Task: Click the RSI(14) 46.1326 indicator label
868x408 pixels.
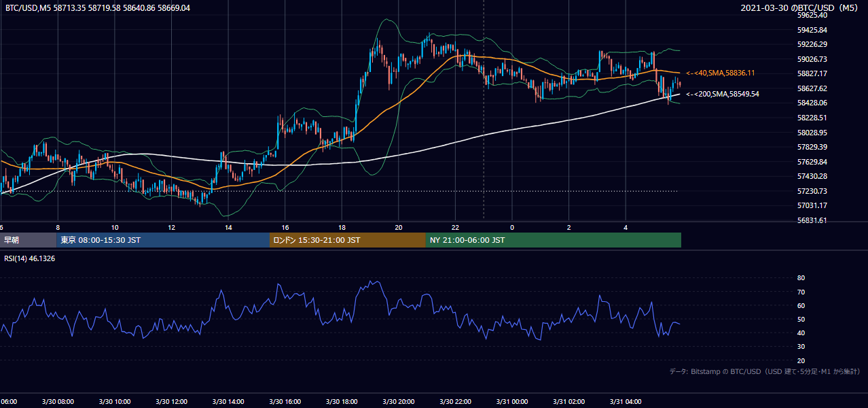Action: 30,258
